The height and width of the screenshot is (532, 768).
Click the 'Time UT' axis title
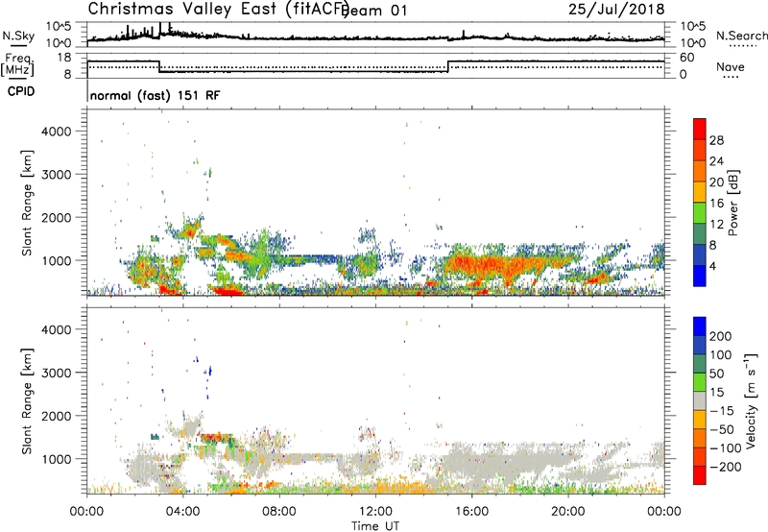click(x=375, y=525)
